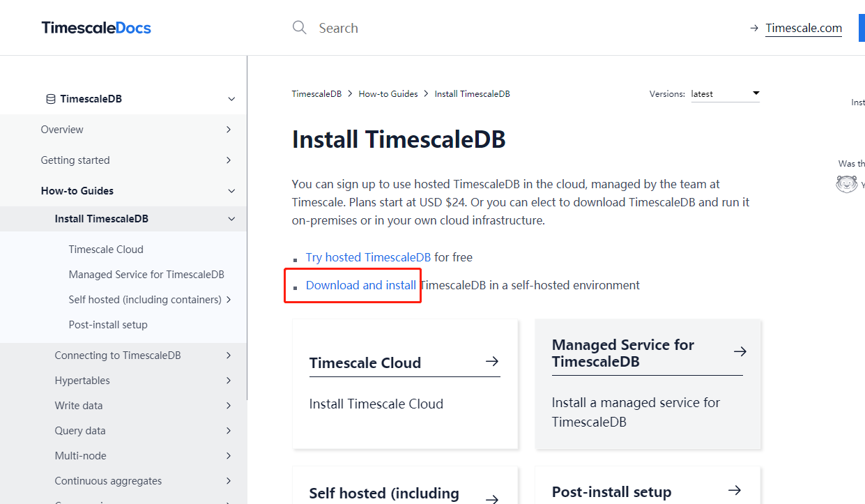865x504 pixels.
Task: Click the tiger feedback face icon
Action: tap(846, 184)
